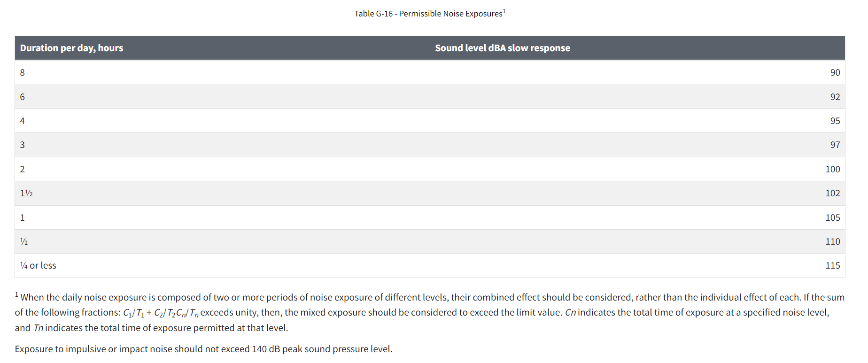Viewport: 868px width, 363px height.
Task: Click the impulsive noise '140 dB' sentence
Action: tap(203, 349)
